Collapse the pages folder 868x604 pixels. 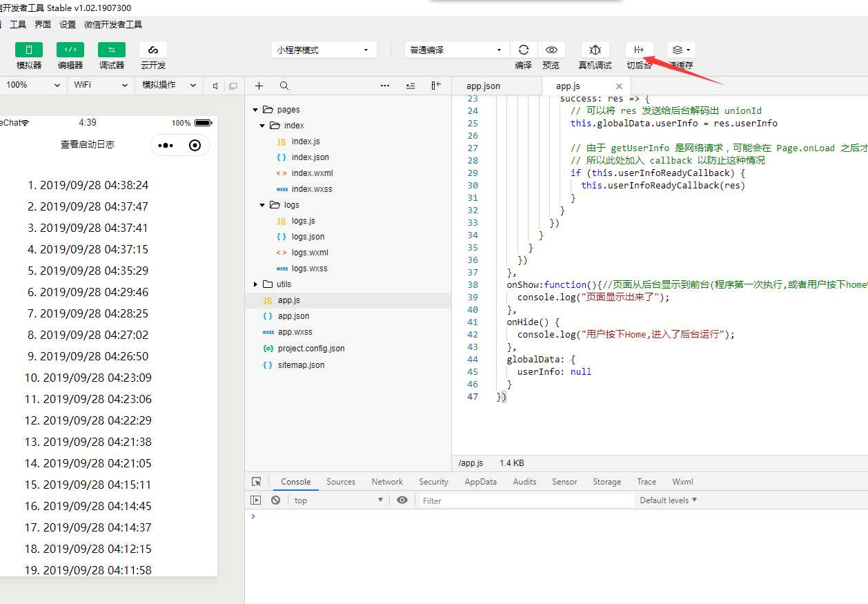(255, 110)
